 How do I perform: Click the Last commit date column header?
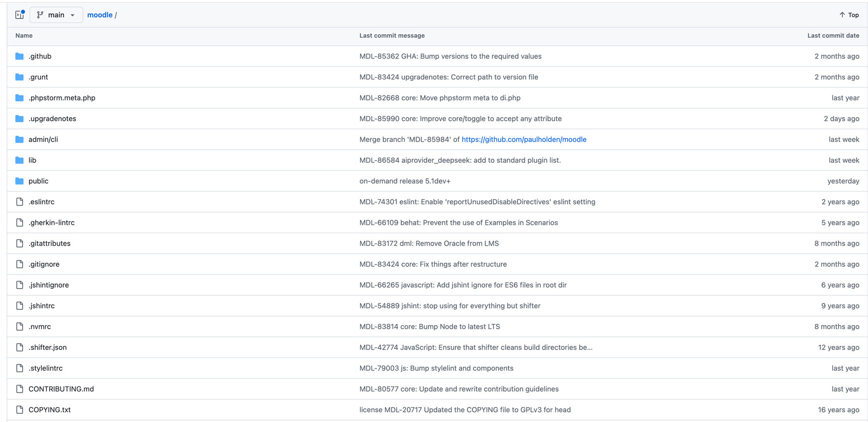click(833, 36)
